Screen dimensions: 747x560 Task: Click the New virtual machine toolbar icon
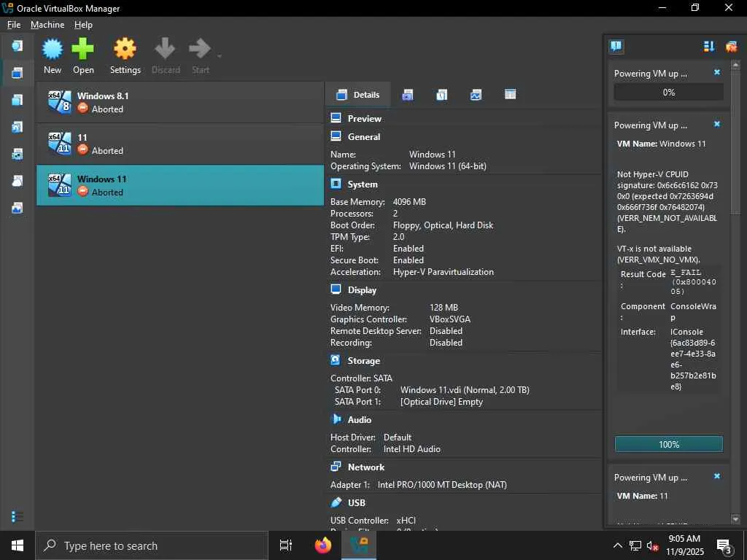[x=53, y=49]
